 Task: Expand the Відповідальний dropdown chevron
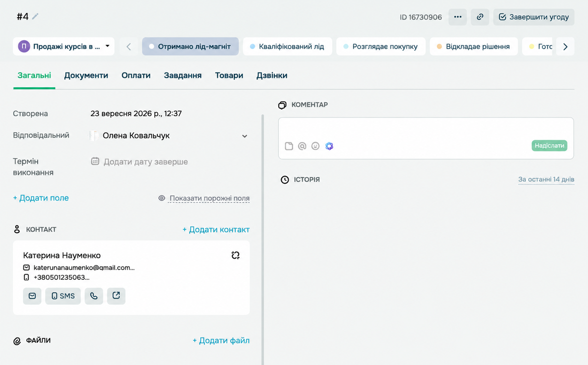tap(245, 136)
